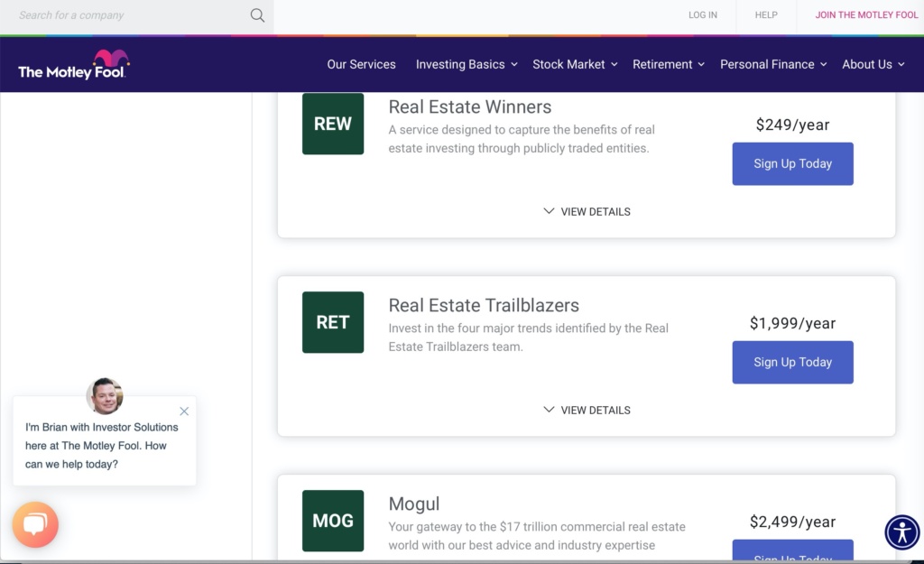Click the MOG service badge

click(x=333, y=521)
